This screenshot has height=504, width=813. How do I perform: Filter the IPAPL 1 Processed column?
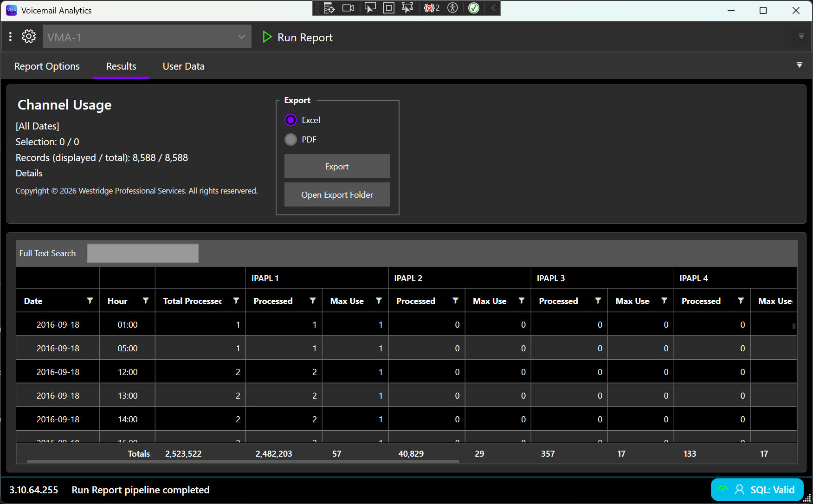coord(313,301)
